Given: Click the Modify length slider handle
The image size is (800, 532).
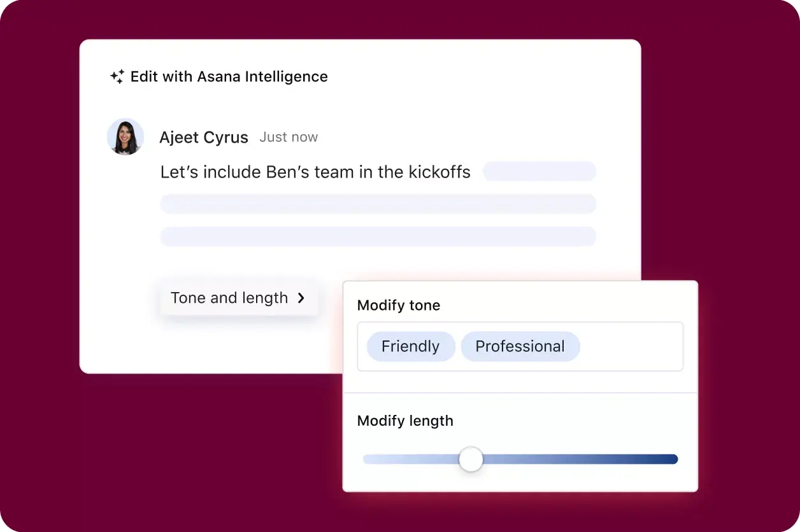Looking at the screenshot, I should coord(471,459).
